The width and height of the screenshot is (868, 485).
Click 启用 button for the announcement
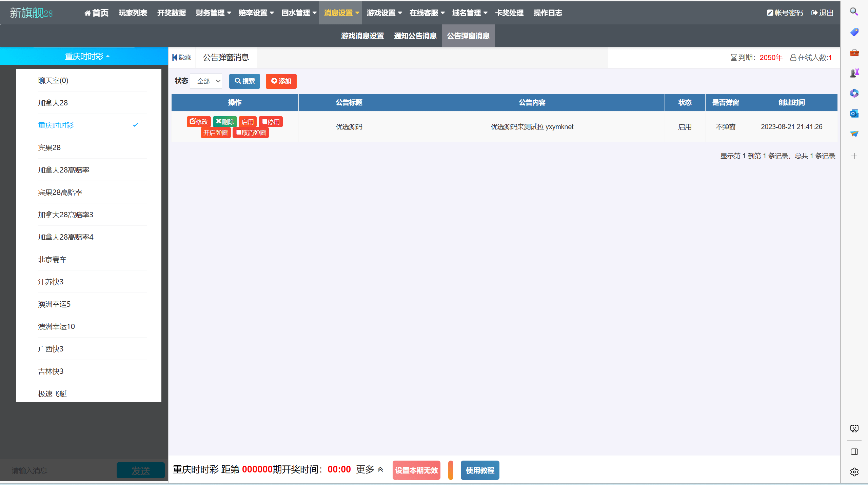click(x=248, y=122)
